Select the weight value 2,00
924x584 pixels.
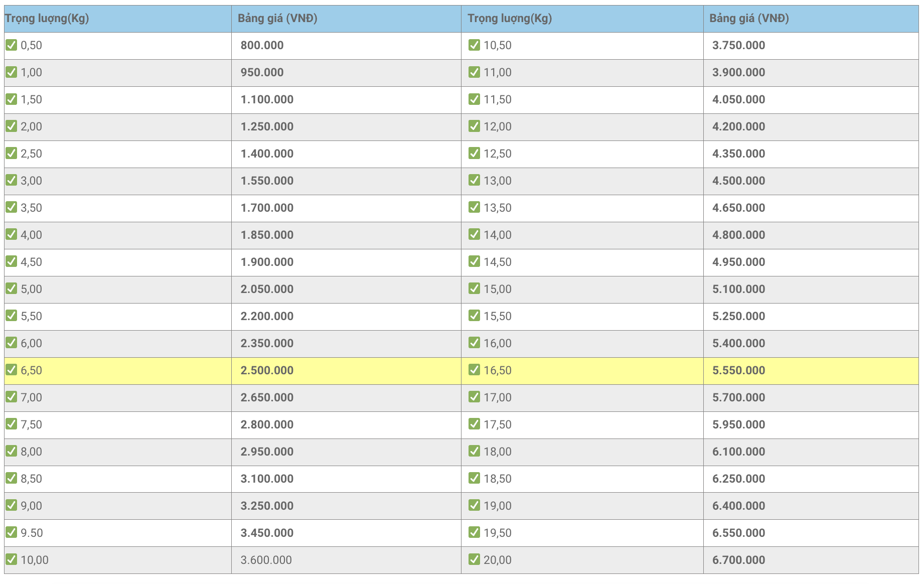click(x=31, y=126)
